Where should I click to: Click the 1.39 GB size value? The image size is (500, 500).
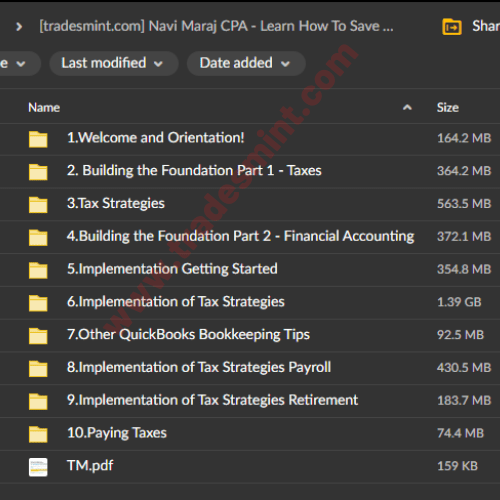459,302
